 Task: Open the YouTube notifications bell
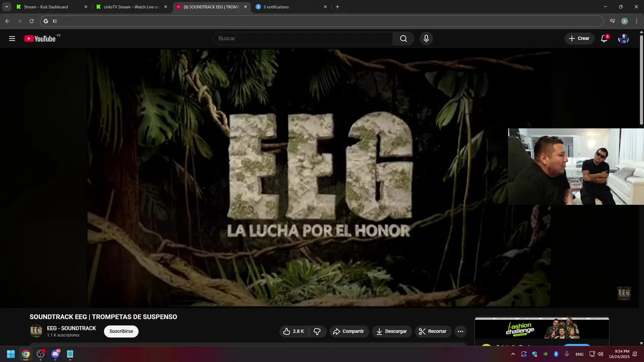point(604,39)
